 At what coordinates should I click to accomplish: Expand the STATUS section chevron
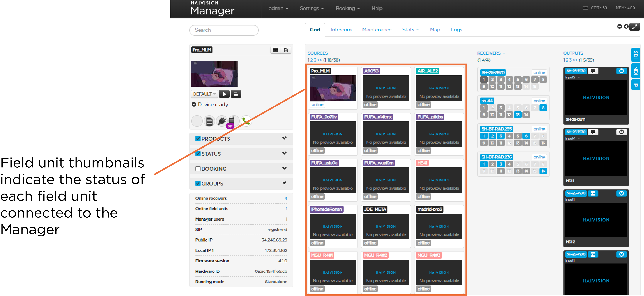284,153
